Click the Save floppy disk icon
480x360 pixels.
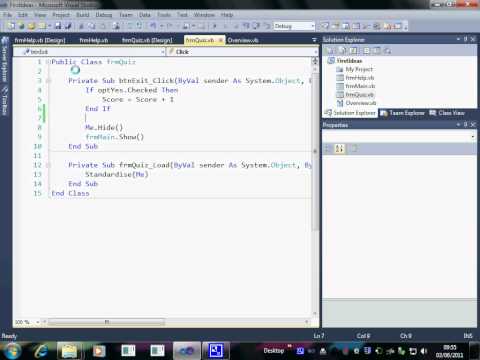coord(58,26)
